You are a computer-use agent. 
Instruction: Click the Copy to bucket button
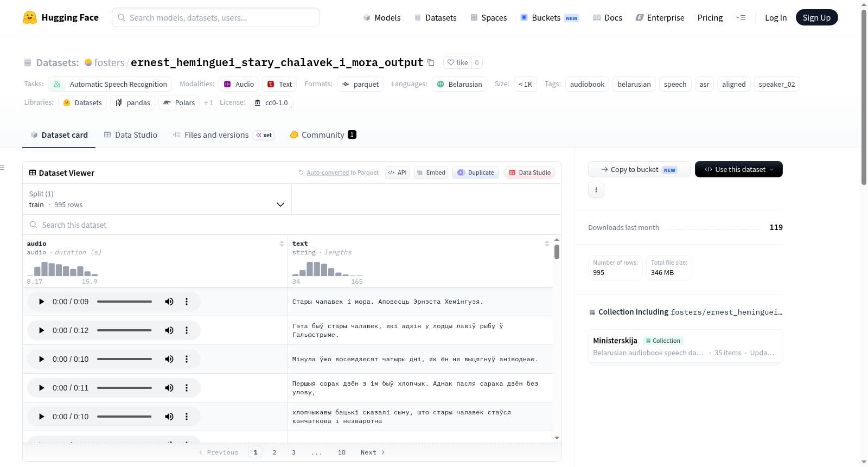coord(639,169)
